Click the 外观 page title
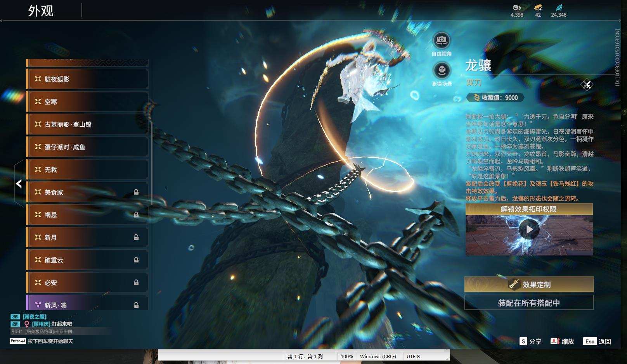Screen dimensions: 627x364 [x=41, y=11]
